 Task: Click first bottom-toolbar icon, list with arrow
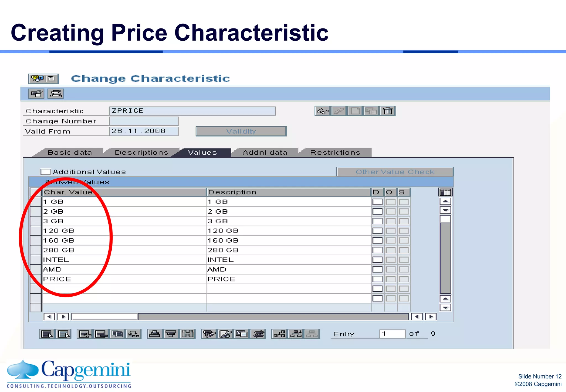(x=47, y=334)
